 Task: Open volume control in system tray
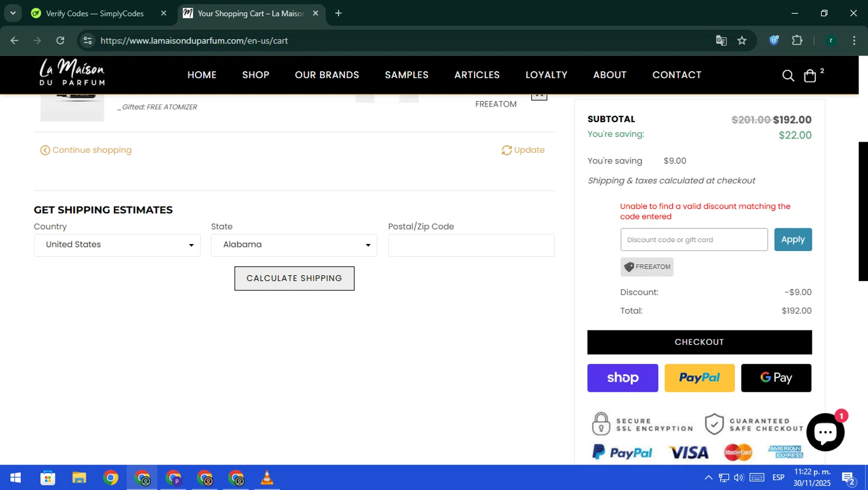[739, 478]
